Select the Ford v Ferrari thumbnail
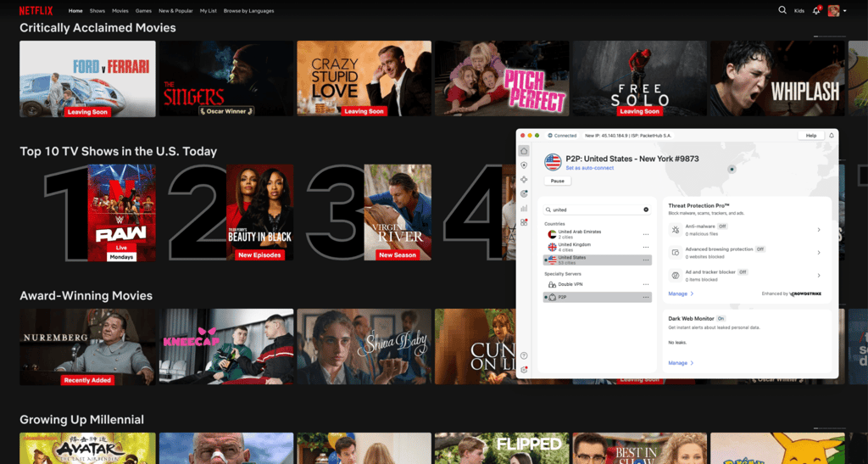Screen dimensions: 868x464 coord(87,79)
